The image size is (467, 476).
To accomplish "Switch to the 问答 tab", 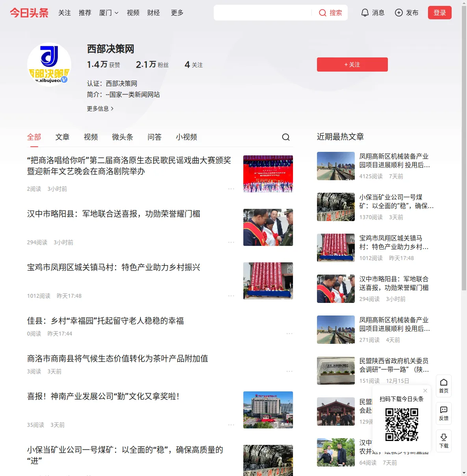I will (155, 137).
